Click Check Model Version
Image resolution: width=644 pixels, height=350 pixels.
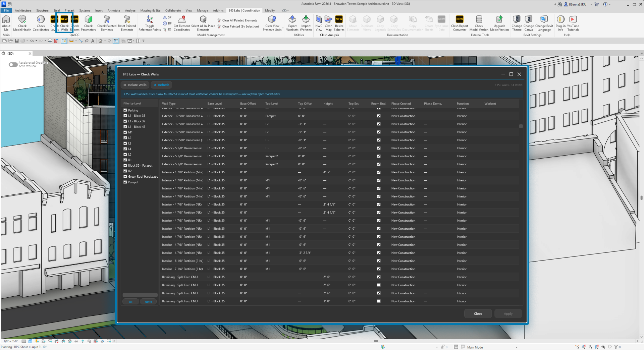click(479, 23)
